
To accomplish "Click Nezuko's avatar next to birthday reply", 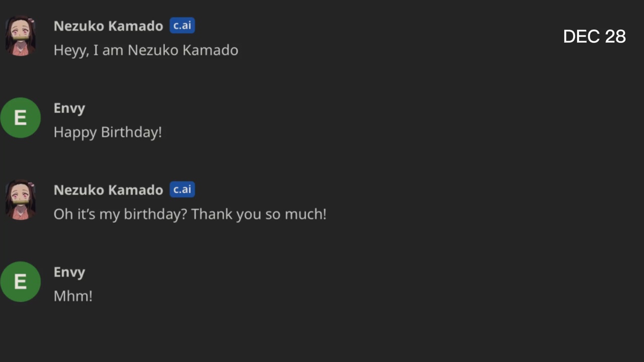I will click(21, 200).
